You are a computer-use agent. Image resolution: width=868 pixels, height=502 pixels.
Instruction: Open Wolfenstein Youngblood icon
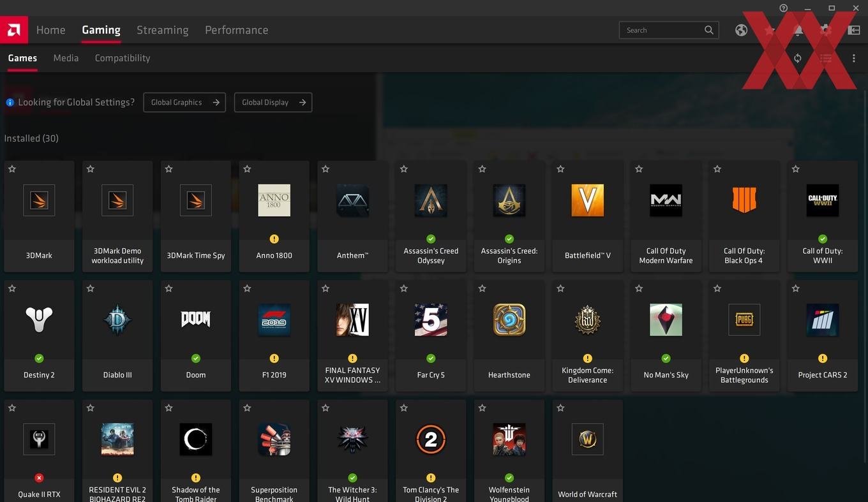click(509, 439)
